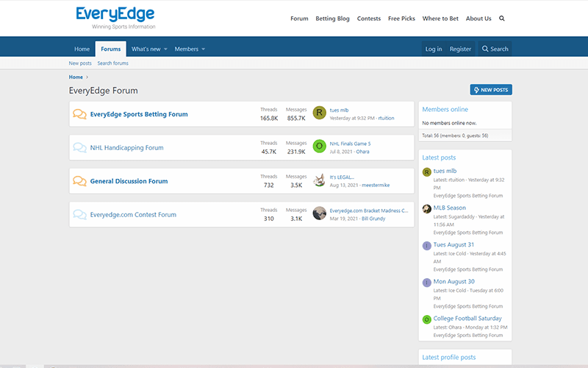Open EveryEdge Sports Betting Forum
Screen dimensions: 588x368
coord(139,114)
